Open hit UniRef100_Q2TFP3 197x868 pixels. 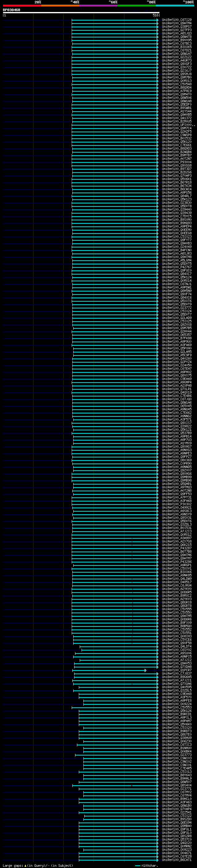[x=177, y=30]
